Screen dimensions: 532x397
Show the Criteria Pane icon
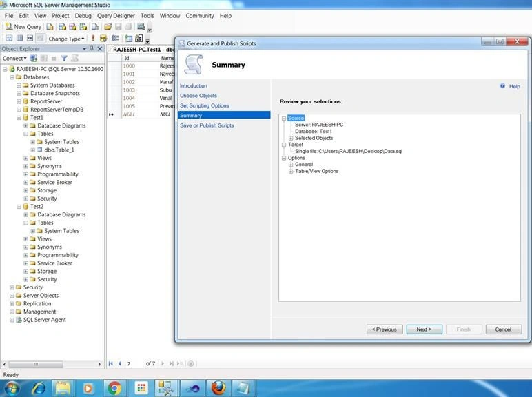click(20, 39)
